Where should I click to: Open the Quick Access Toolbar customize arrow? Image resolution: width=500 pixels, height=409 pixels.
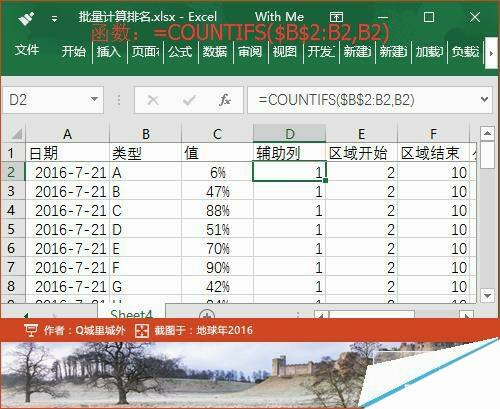tap(54, 18)
